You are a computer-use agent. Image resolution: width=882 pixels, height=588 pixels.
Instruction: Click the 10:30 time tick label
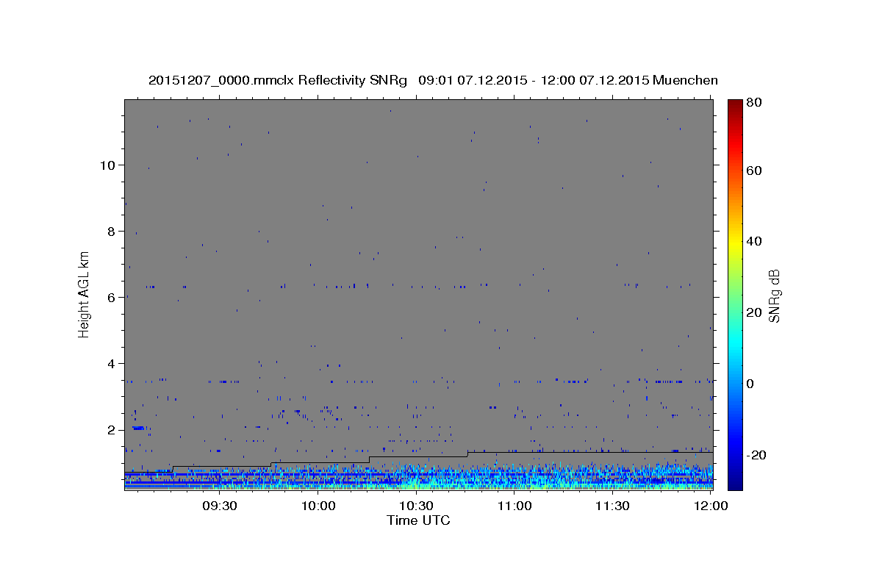[x=416, y=506]
